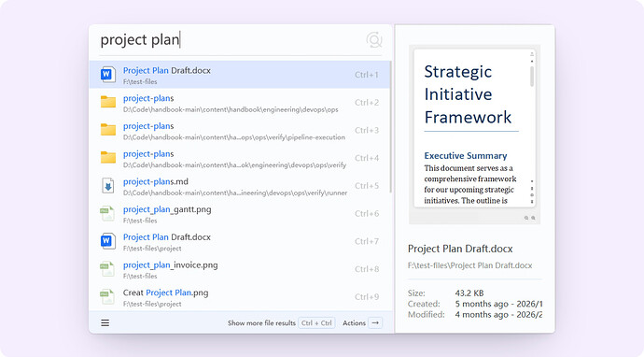Click folder icon of devops\ops project-plans
Screen dimensions: 644x357
tap(108, 102)
